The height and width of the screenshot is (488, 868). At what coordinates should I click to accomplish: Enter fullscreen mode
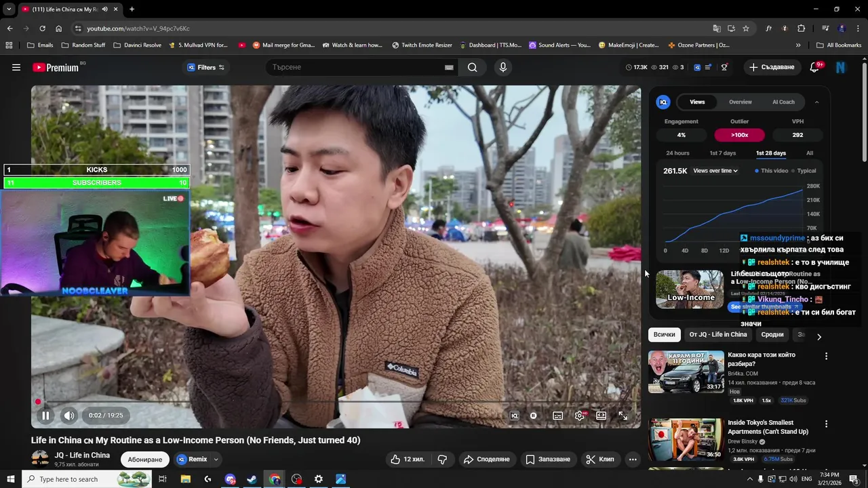click(623, 415)
